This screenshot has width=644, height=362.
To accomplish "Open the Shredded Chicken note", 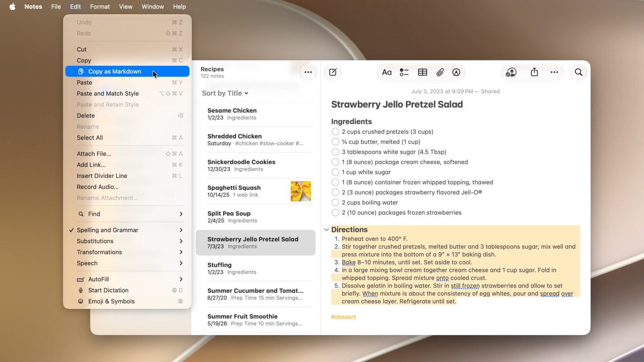I will tap(256, 140).
